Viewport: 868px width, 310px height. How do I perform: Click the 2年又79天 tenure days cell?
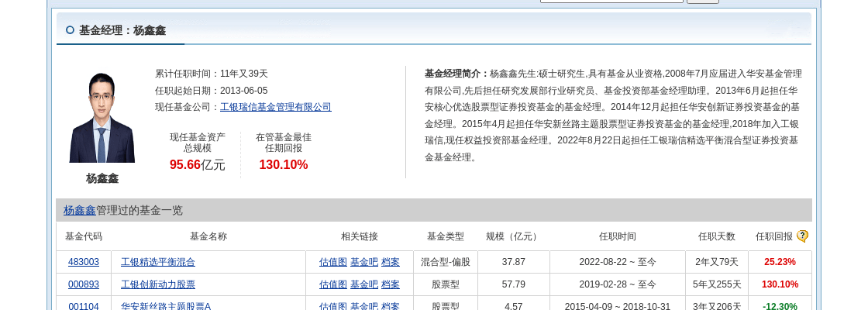(x=716, y=262)
